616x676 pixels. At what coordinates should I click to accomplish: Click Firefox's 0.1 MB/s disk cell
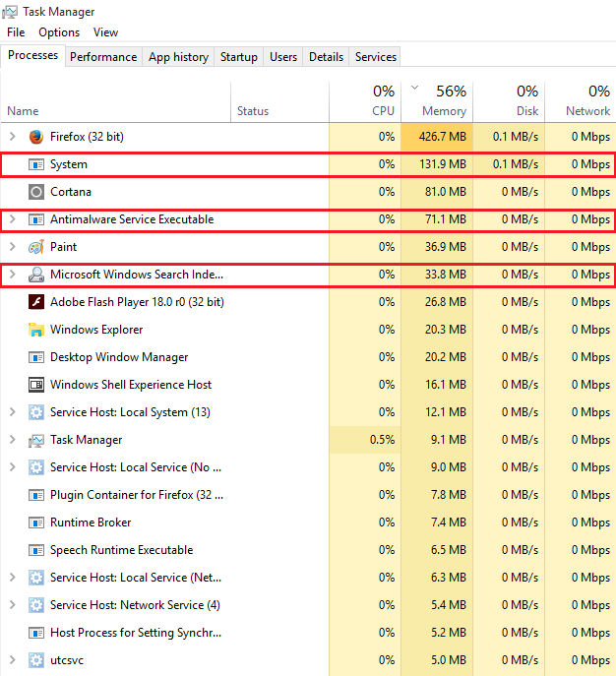point(509,137)
